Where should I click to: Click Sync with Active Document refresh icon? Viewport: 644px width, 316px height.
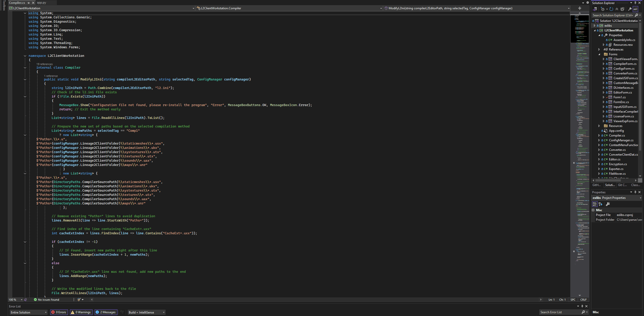point(611,9)
